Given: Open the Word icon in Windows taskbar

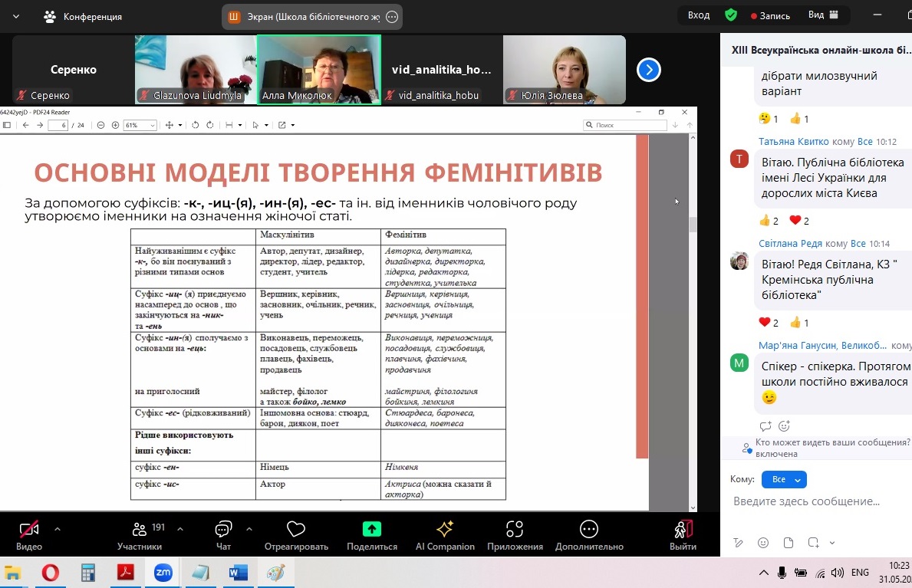Looking at the screenshot, I should [239, 573].
